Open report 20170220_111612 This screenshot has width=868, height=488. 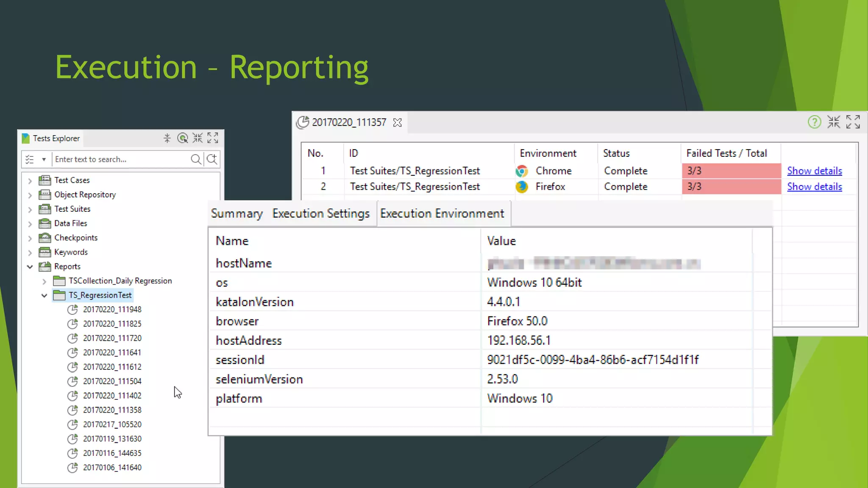112,367
